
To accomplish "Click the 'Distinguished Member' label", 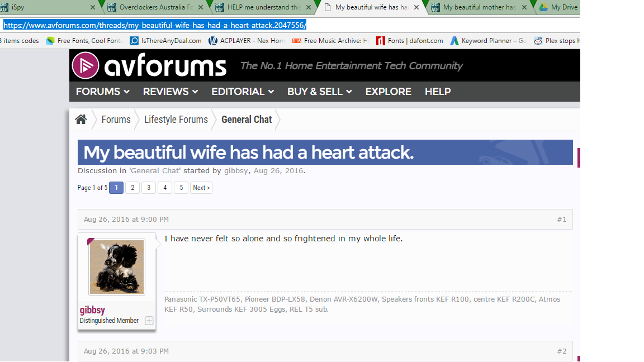I will click(109, 321).
